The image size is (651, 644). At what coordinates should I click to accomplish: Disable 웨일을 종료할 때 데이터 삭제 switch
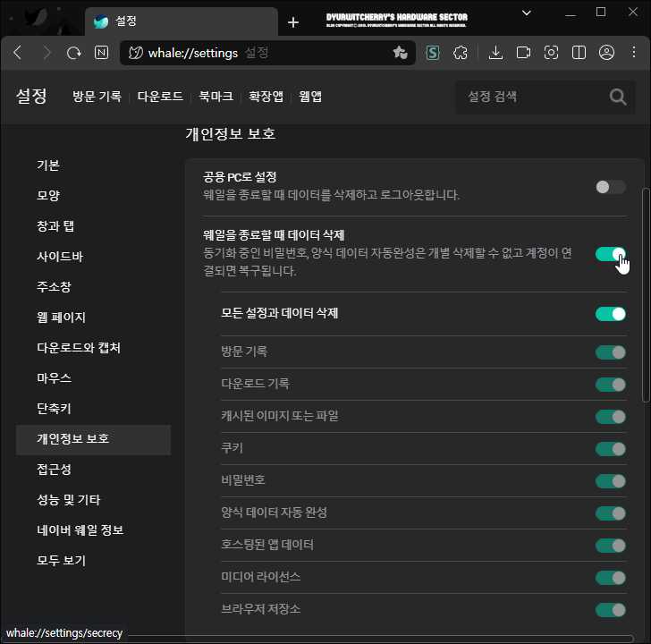click(x=610, y=254)
